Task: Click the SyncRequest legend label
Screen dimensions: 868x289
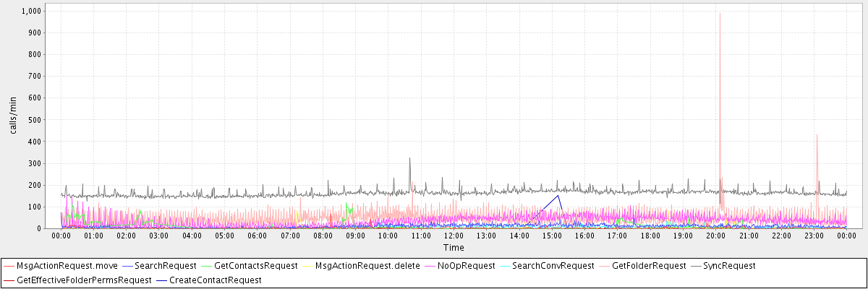Action: (729, 266)
